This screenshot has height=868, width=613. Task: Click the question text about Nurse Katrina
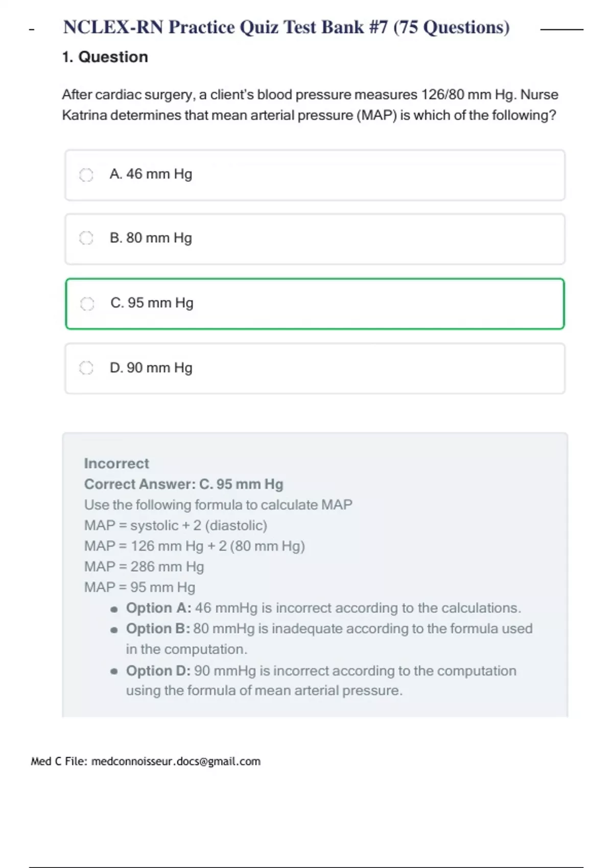coord(309,105)
